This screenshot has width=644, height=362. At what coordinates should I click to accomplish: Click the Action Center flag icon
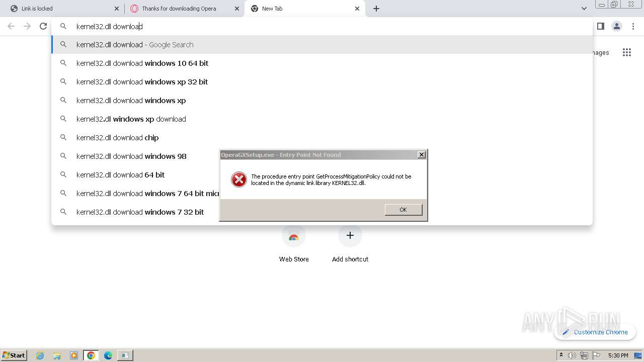(596, 355)
